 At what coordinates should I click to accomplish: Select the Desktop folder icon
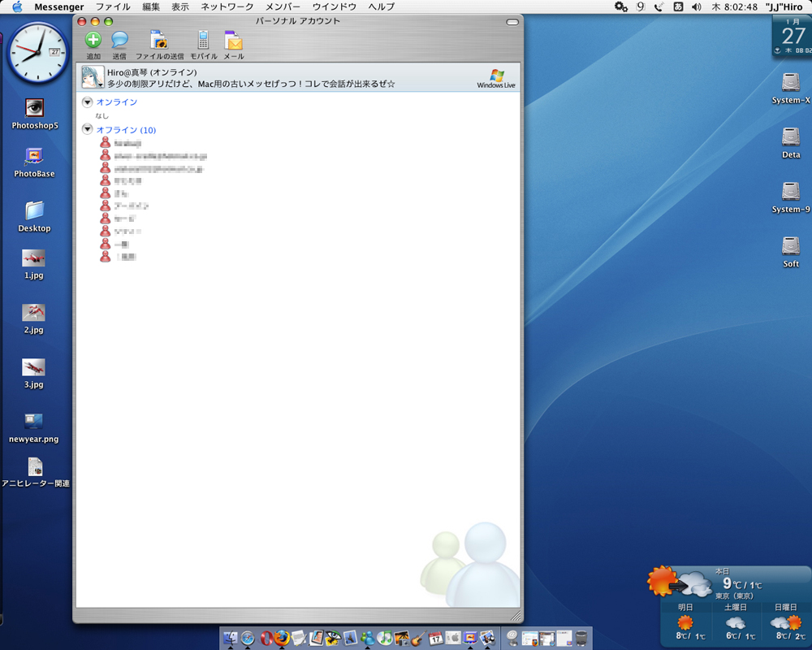point(34,210)
